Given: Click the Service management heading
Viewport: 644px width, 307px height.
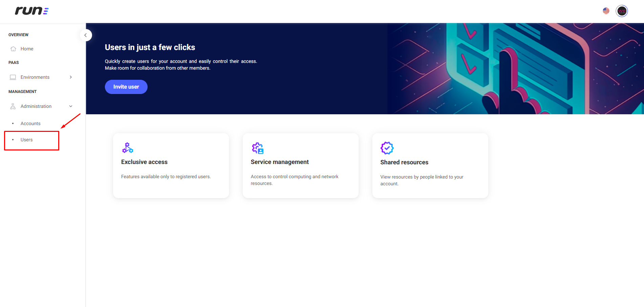Looking at the screenshot, I should pyautogui.click(x=280, y=162).
